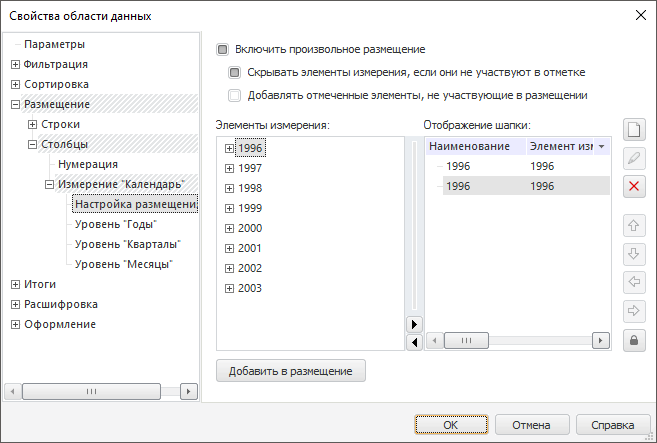Click the 'Отмена' button
Screen dimensions: 657x443
[531, 424]
